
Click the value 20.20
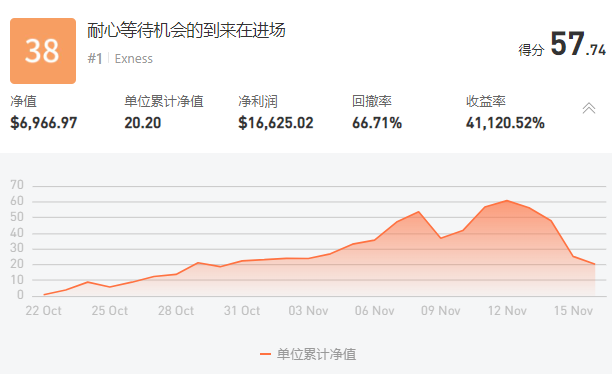click(x=143, y=123)
